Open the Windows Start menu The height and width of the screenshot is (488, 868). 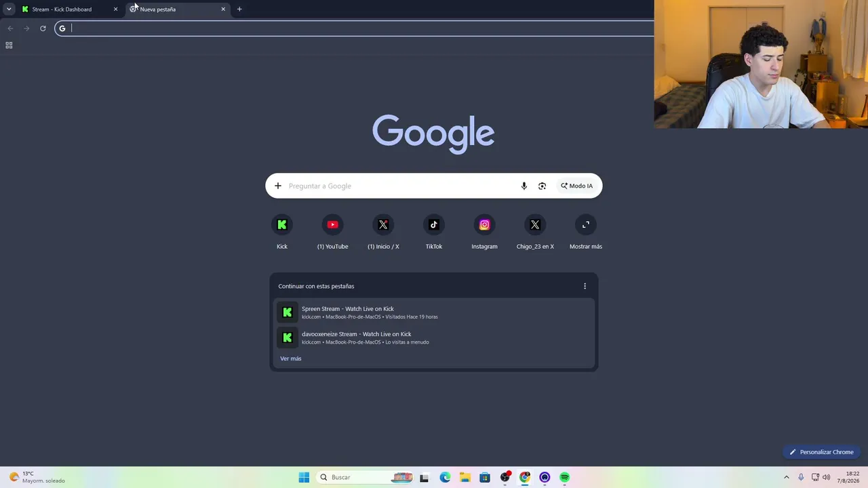pyautogui.click(x=304, y=477)
